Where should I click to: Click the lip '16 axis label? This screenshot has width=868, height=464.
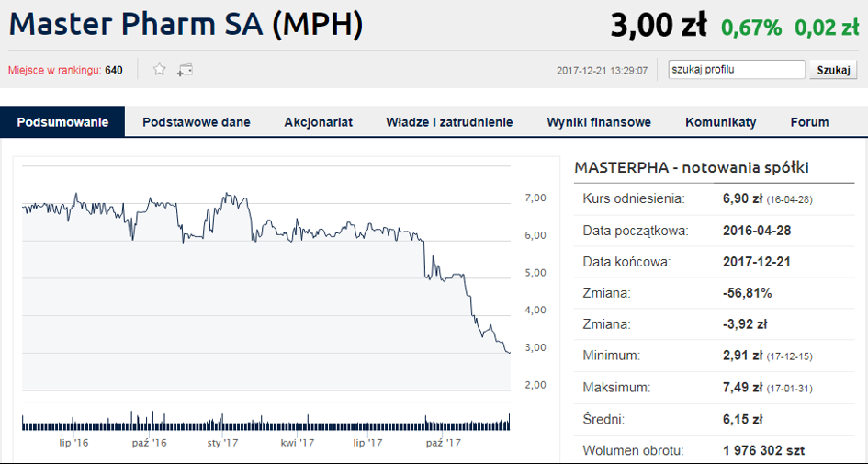(73, 443)
